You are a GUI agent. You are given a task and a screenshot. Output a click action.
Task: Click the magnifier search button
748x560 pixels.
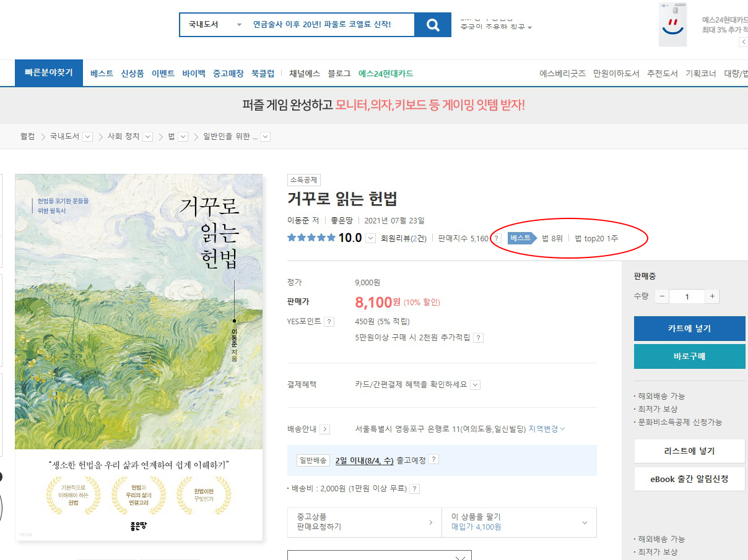pyautogui.click(x=433, y=25)
